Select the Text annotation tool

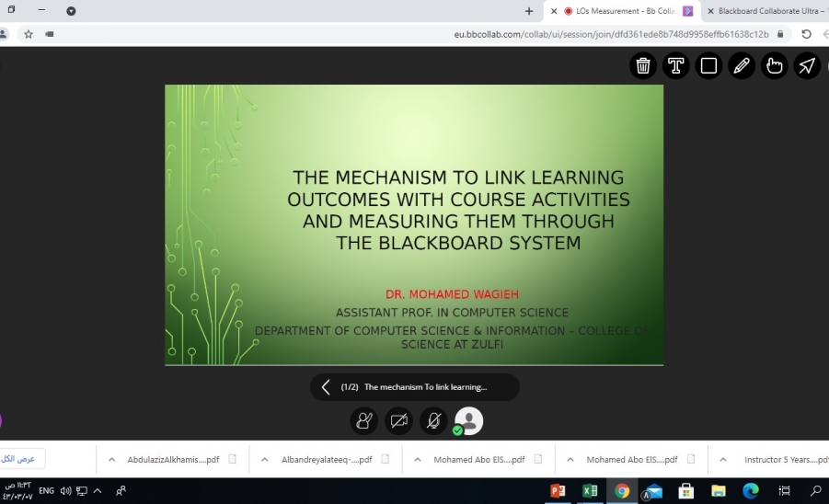(675, 65)
